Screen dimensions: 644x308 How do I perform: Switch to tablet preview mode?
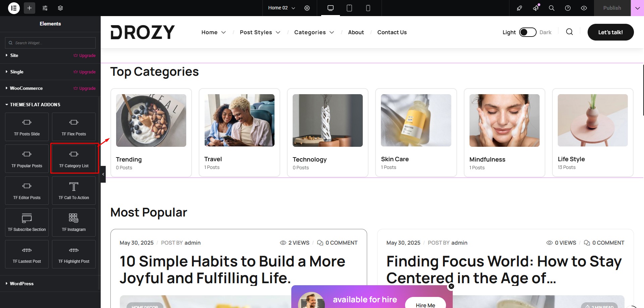click(349, 8)
